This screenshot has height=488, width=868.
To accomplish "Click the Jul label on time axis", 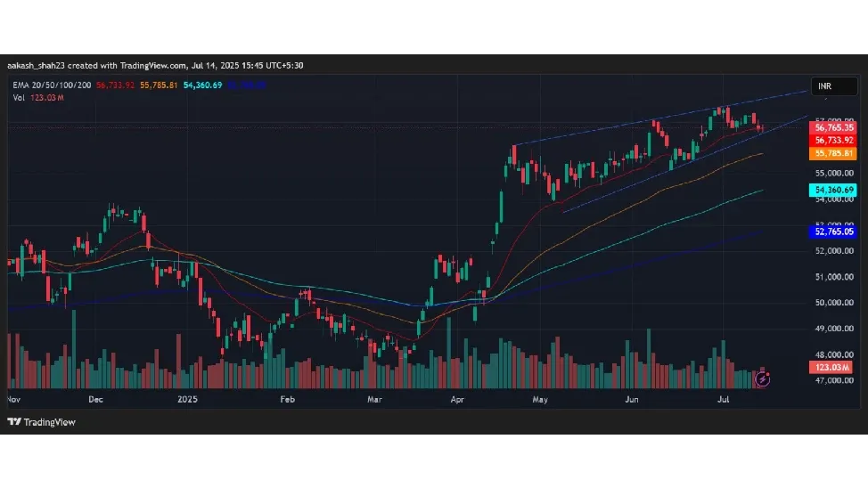I will click(723, 400).
